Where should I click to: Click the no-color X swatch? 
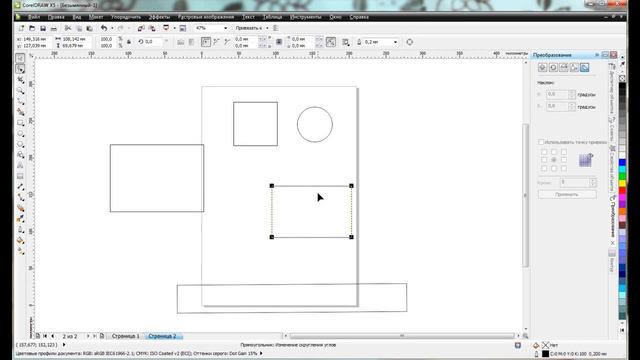pyautogui.click(x=622, y=78)
